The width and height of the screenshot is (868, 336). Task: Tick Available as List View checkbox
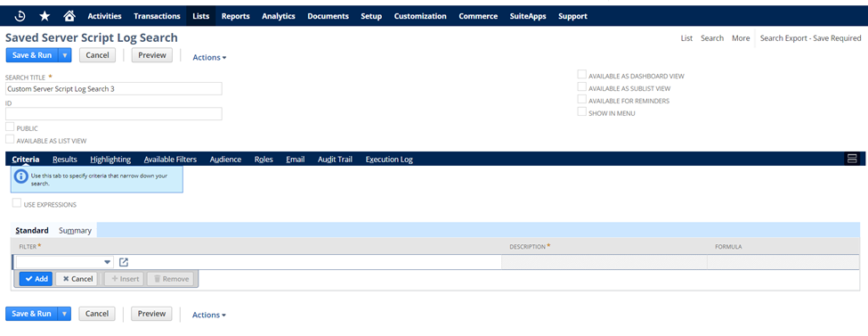point(10,139)
